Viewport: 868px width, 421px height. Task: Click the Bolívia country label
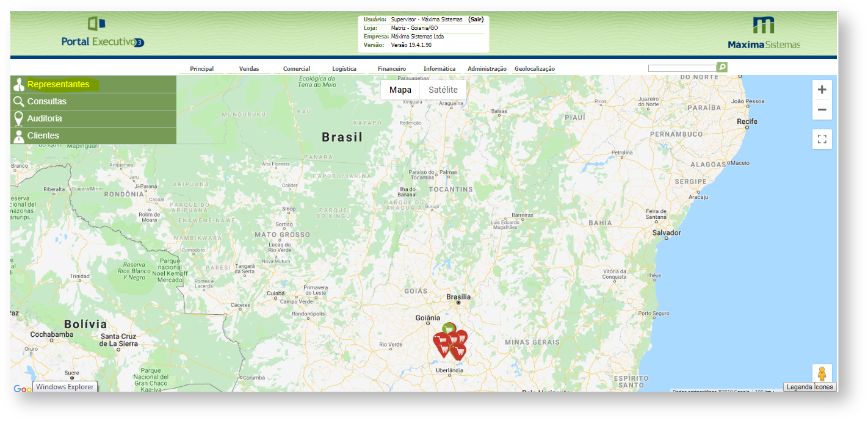click(x=85, y=324)
